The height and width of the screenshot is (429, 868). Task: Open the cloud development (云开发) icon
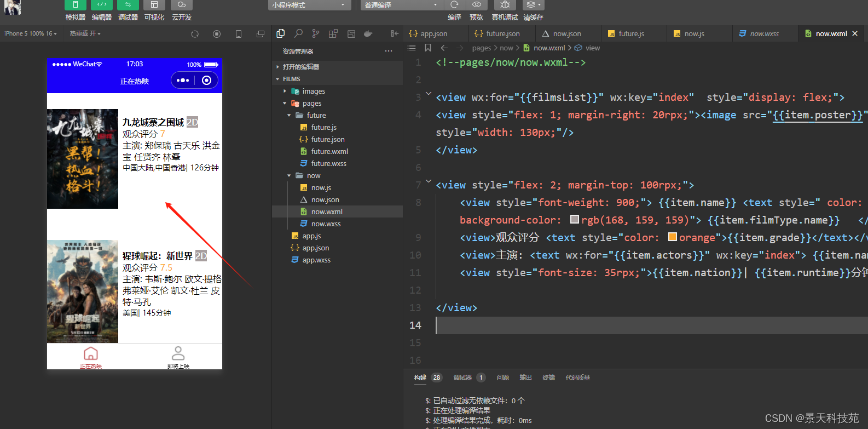click(182, 5)
